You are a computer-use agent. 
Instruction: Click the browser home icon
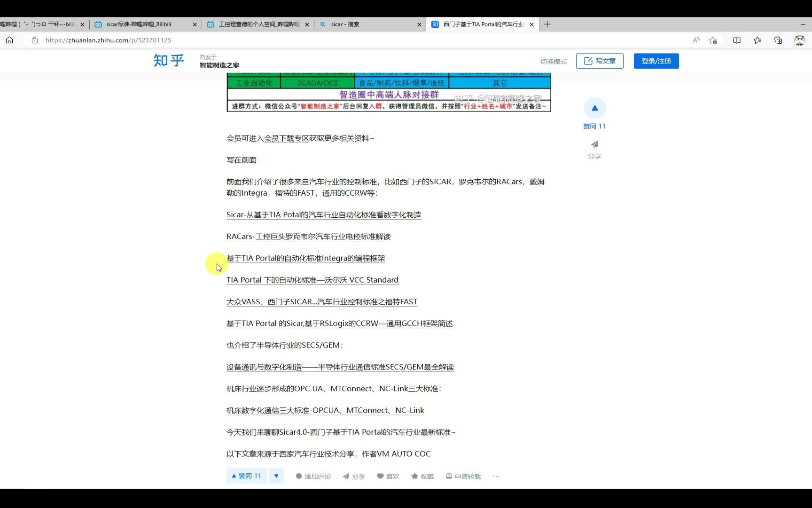pyautogui.click(x=9, y=40)
